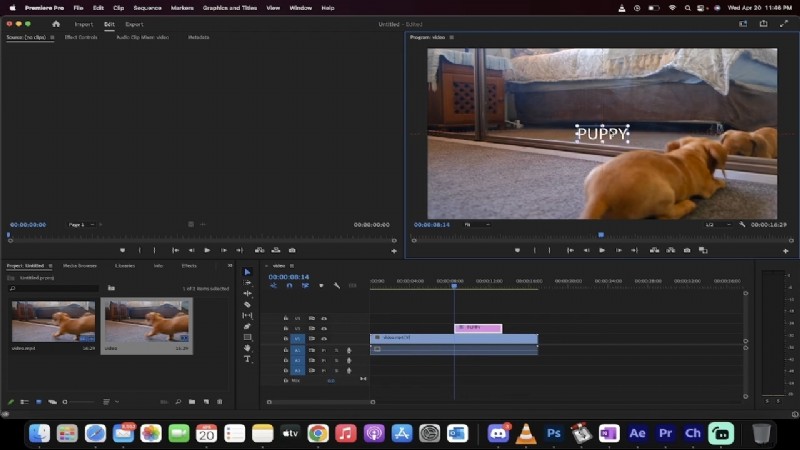Open the Markers menu
The image size is (800, 450).
point(182,8)
